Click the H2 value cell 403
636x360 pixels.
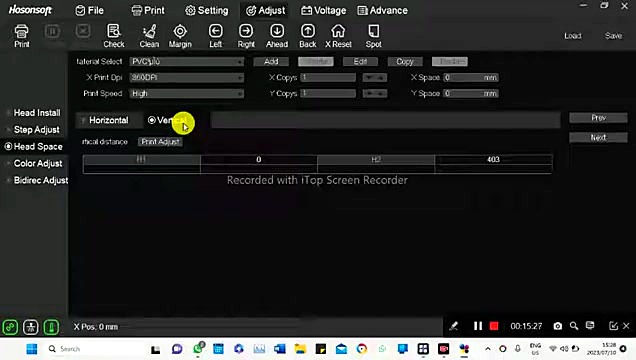[493, 160]
